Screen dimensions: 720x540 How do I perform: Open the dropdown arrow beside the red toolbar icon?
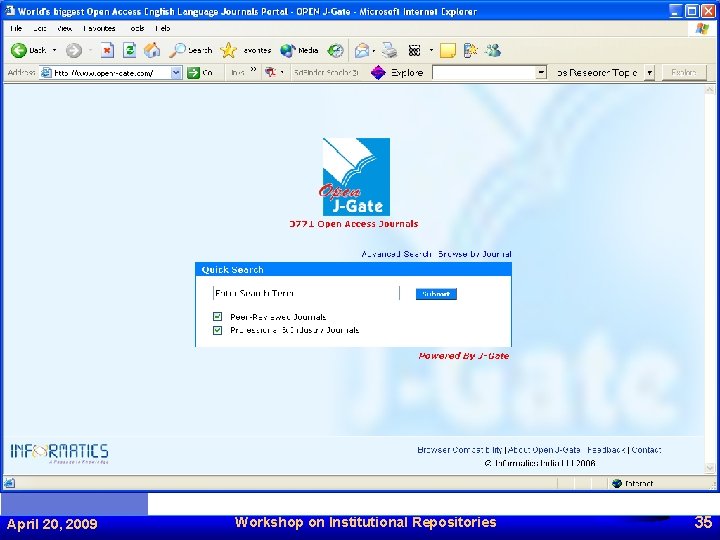[x=281, y=73]
